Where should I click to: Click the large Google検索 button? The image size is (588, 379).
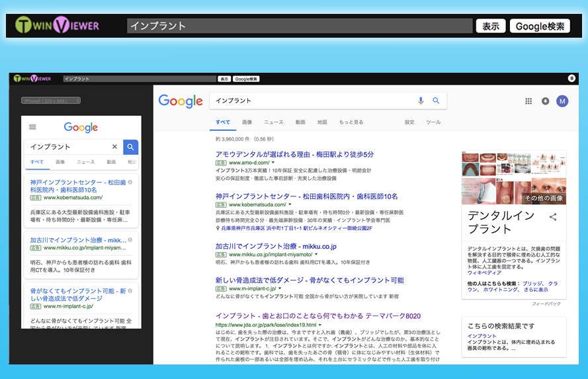tap(540, 26)
